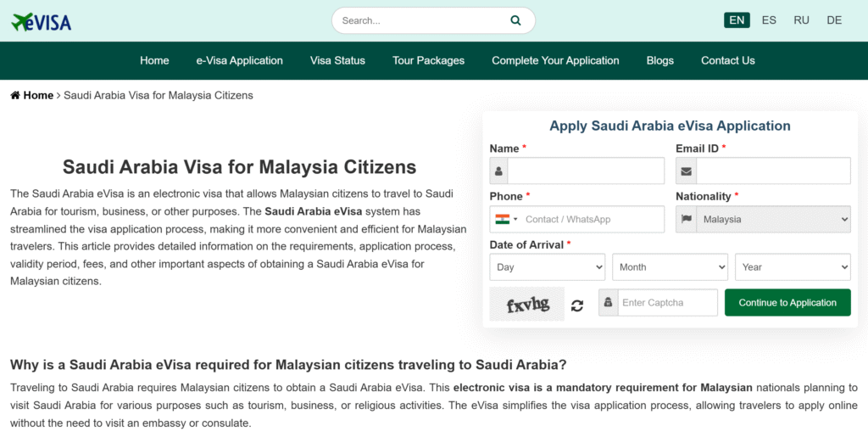Open the Visa Status menu item

pyautogui.click(x=337, y=60)
